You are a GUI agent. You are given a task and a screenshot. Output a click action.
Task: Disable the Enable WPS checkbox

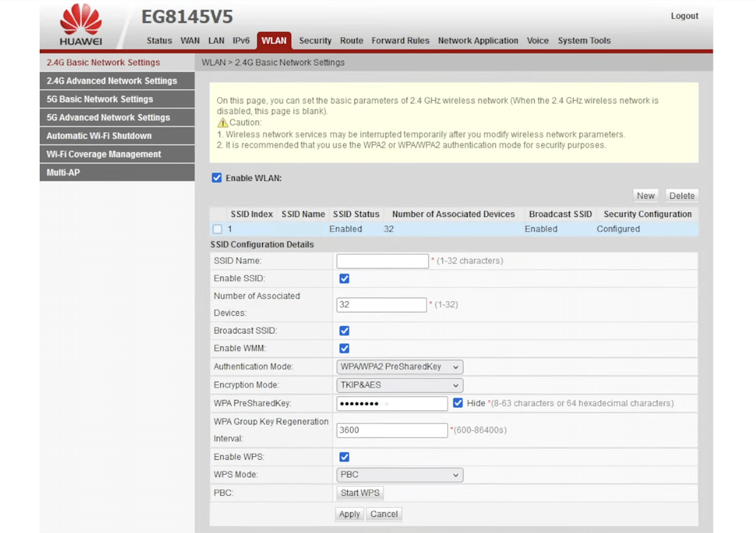[344, 457]
